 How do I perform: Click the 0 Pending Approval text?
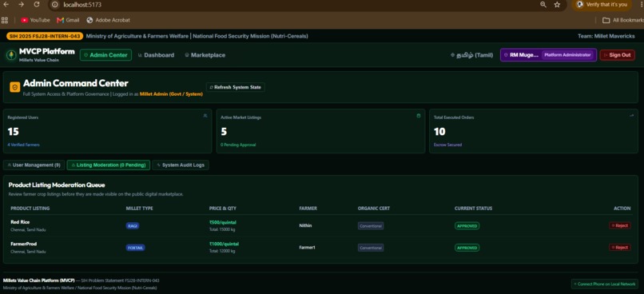tap(238, 145)
